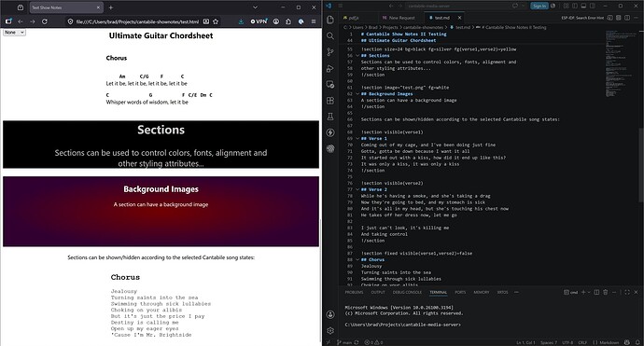The height and width of the screenshot is (346, 644).
Task: Open customize layout options
Action: pyautogui.click(x=566, y=6)
